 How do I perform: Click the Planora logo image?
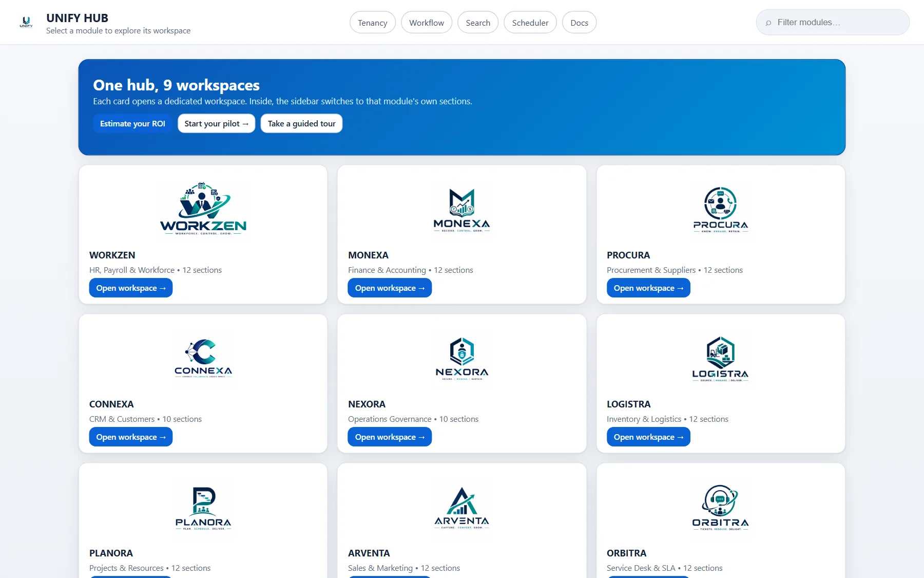(x=203, y=507)
